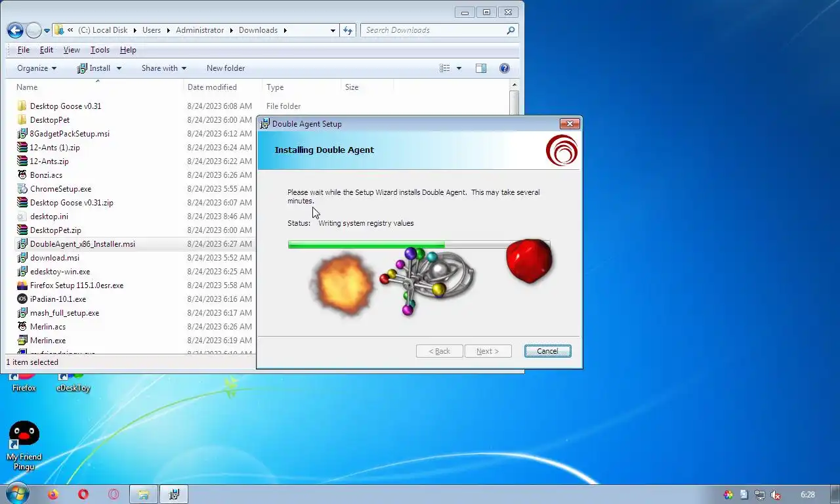Open the Organize dropdown

(x=37, y=68)
